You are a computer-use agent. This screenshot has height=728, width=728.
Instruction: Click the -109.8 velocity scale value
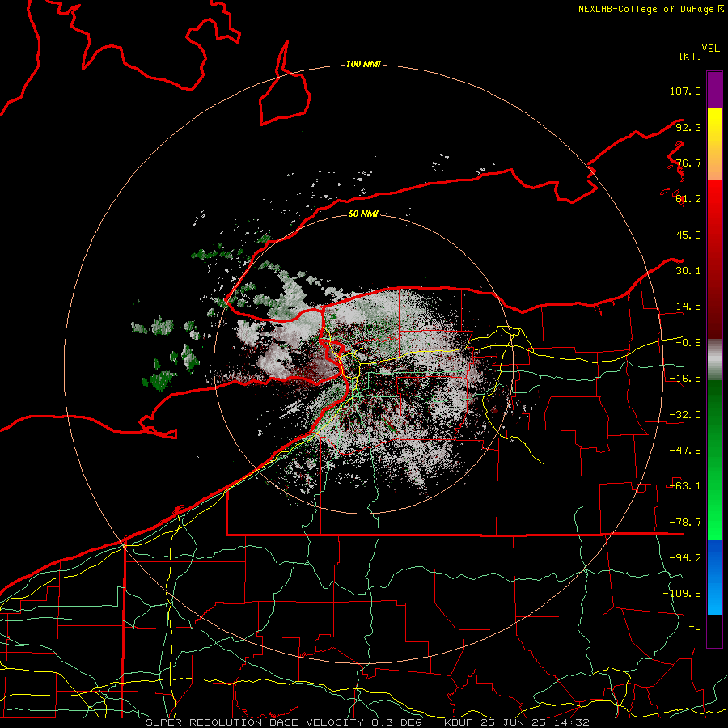click(x=682, y=594)
